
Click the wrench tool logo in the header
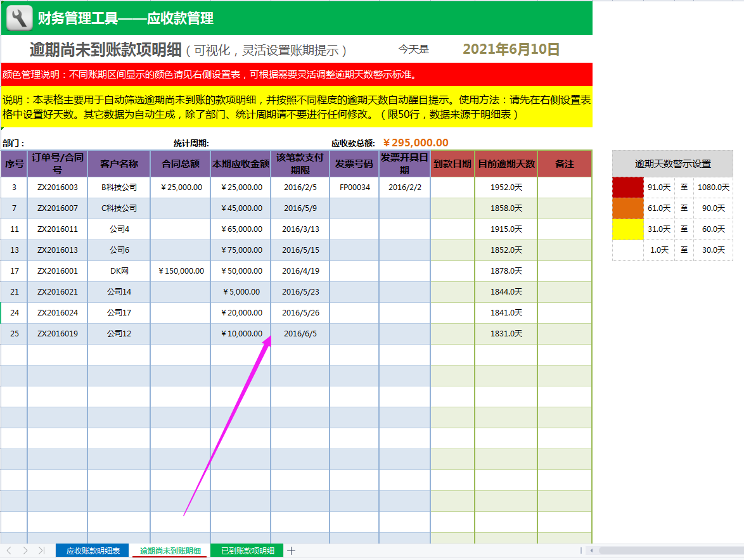(18, 18)
